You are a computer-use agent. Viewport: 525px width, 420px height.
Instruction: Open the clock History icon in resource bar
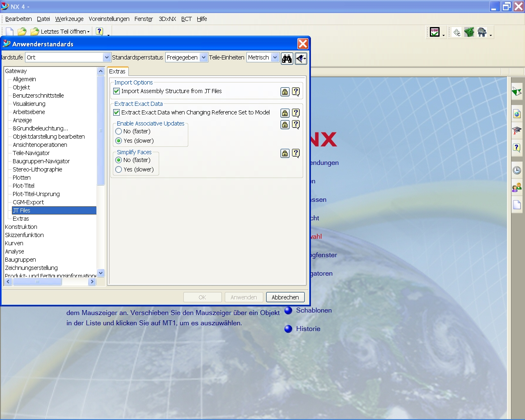tap(517, 170)
